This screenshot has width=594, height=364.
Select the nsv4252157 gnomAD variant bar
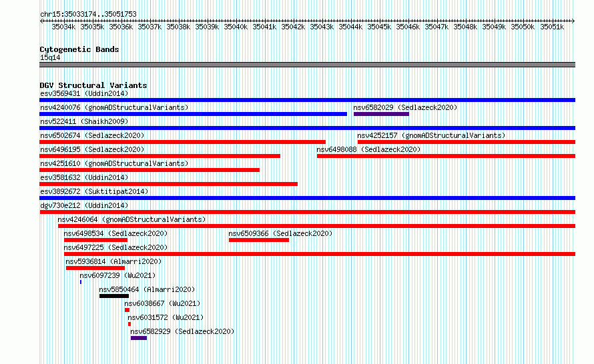point(467,142)
